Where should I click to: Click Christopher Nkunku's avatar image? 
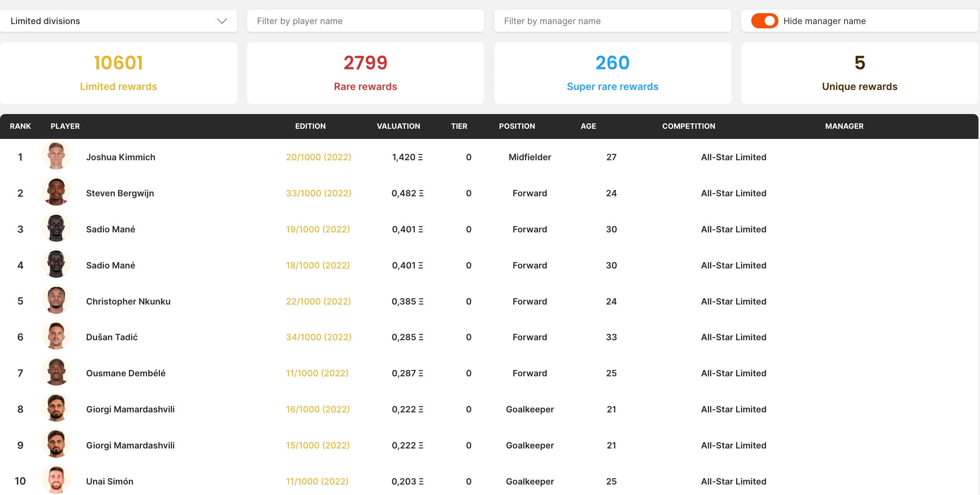tap(56, 300)
